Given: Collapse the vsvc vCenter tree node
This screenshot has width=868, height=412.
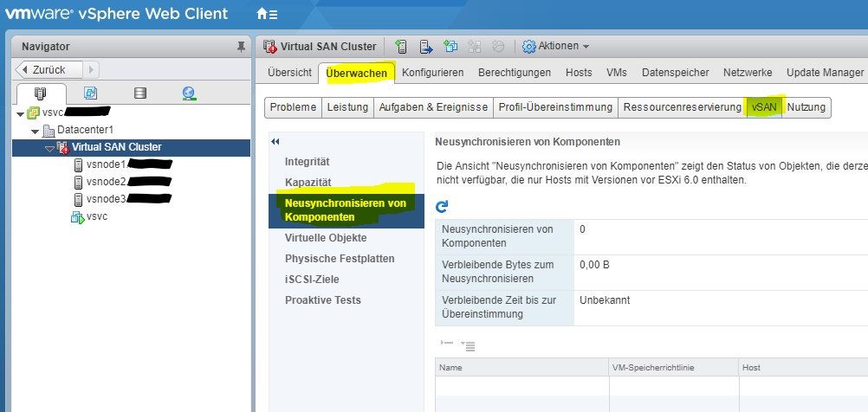Looking at the screenshot, I should coord(21,114).
